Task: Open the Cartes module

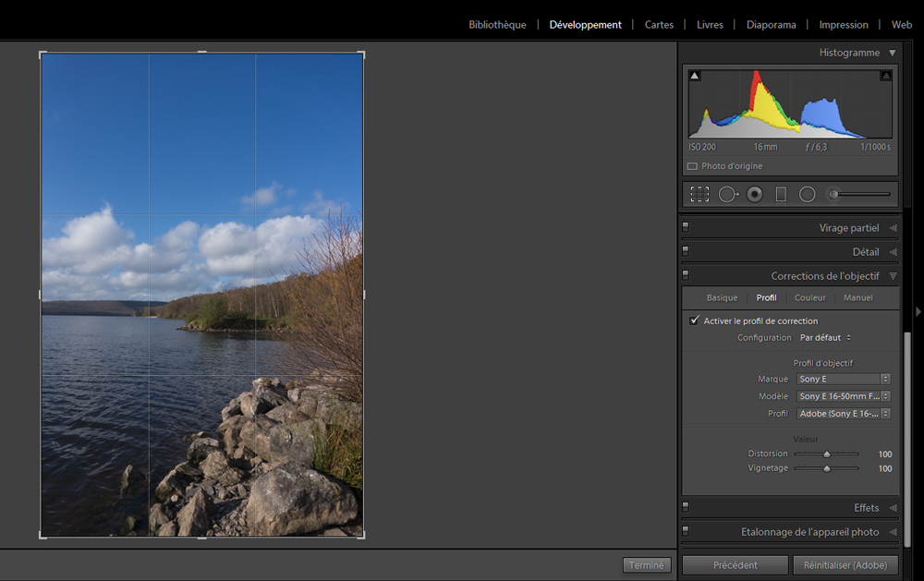Action: pyautogui.click(x=659, y=25)
